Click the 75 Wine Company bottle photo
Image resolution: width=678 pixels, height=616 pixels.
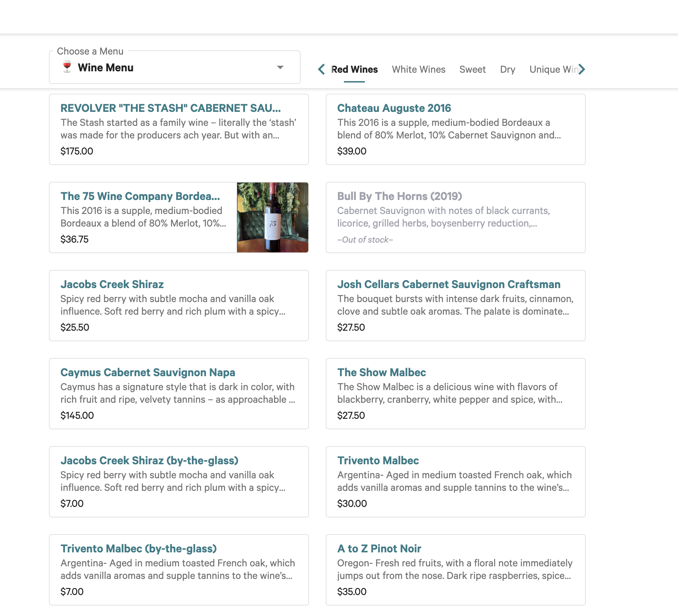pyautogui.click(x=272, y=217)
